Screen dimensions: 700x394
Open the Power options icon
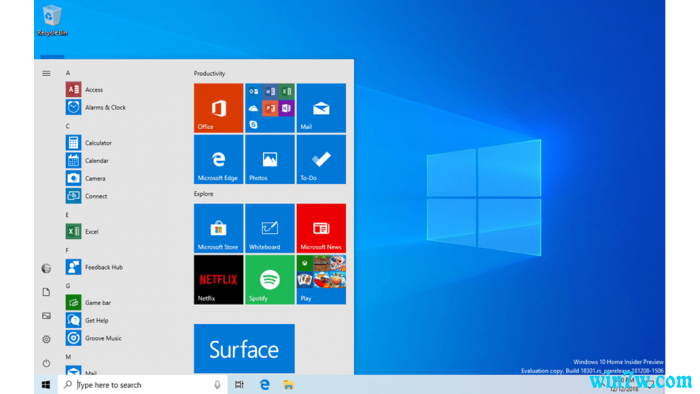coord(46,363)
